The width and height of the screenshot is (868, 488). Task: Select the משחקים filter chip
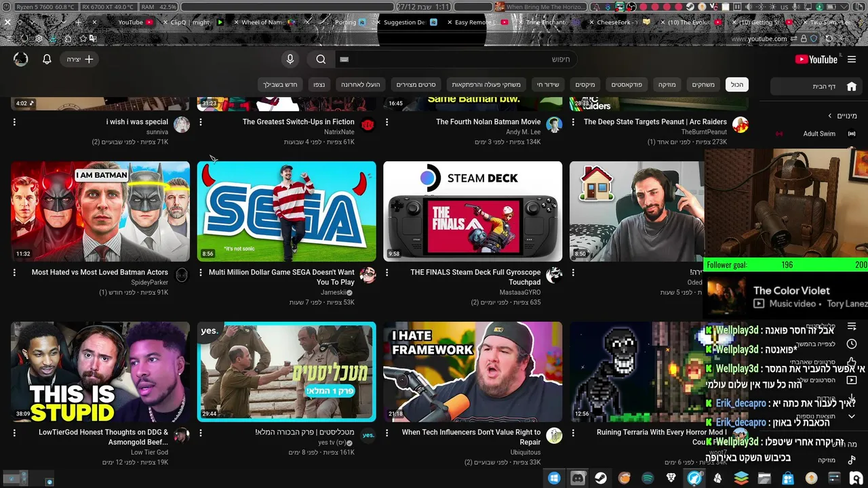coord(703,85)
